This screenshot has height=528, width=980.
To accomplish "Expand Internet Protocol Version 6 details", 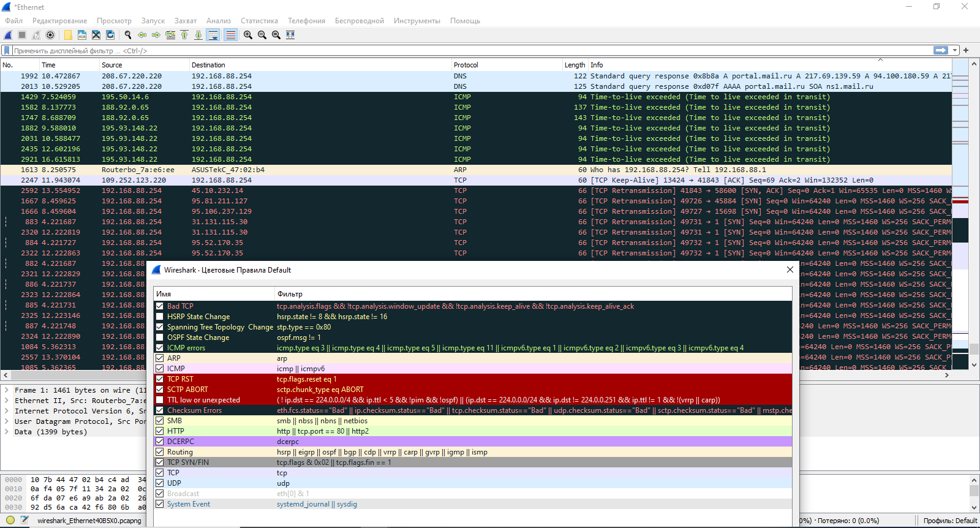I will click(x=7, y=411).
